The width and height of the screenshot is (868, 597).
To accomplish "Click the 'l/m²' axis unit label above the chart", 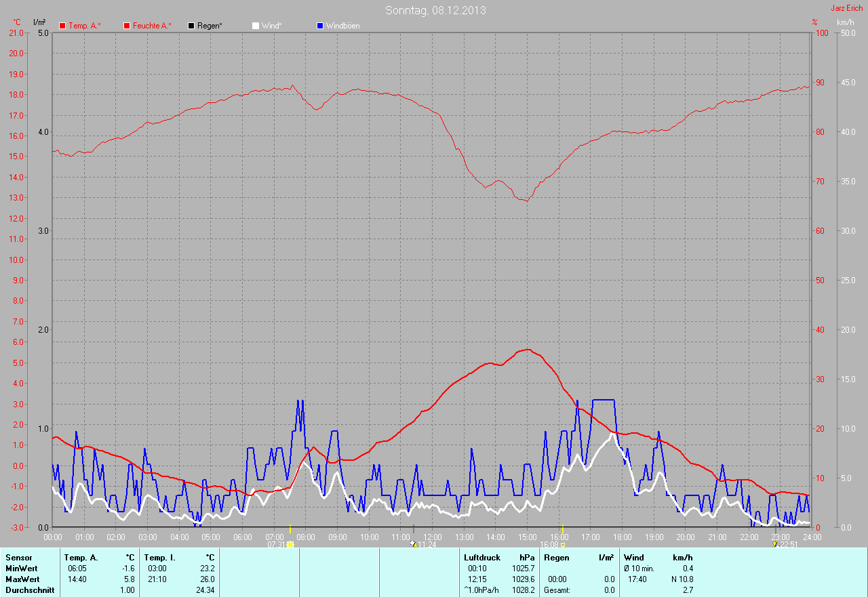I will (x=39, y=22).
